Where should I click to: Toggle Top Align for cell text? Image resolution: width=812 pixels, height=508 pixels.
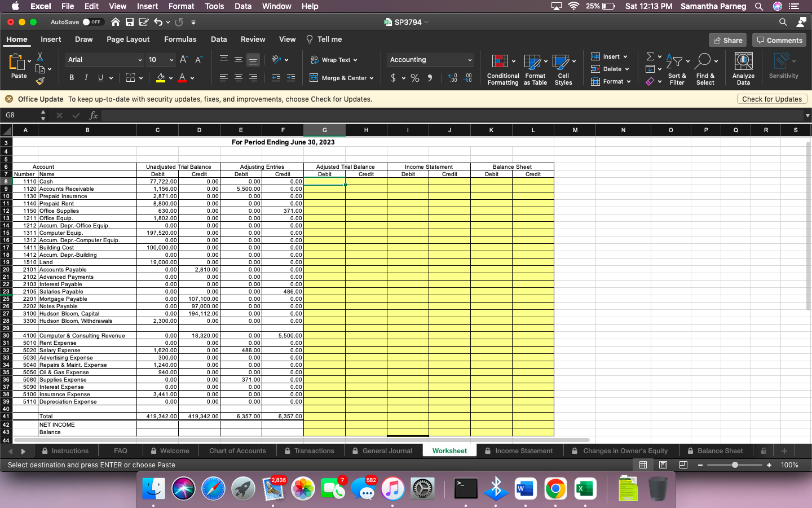click(224, 59)
